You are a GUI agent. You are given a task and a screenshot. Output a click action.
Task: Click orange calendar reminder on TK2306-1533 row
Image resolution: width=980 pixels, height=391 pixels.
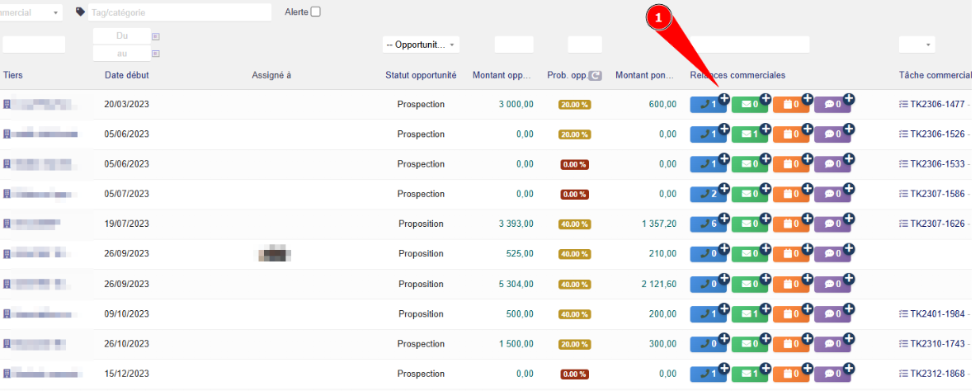tap(789, 164)
